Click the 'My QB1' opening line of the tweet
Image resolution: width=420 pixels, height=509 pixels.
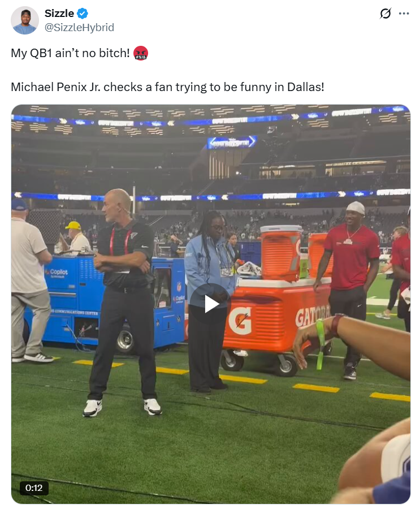pyautogui.click(x=70, y=53)
